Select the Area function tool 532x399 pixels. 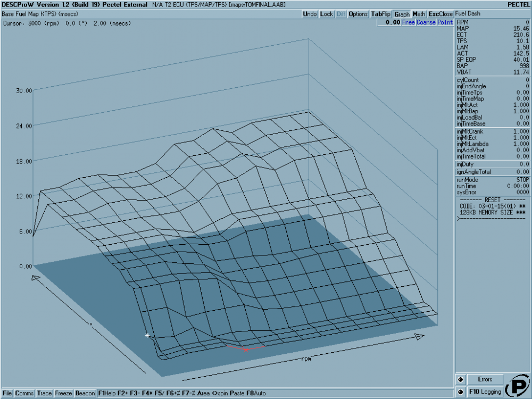point(205,393)
